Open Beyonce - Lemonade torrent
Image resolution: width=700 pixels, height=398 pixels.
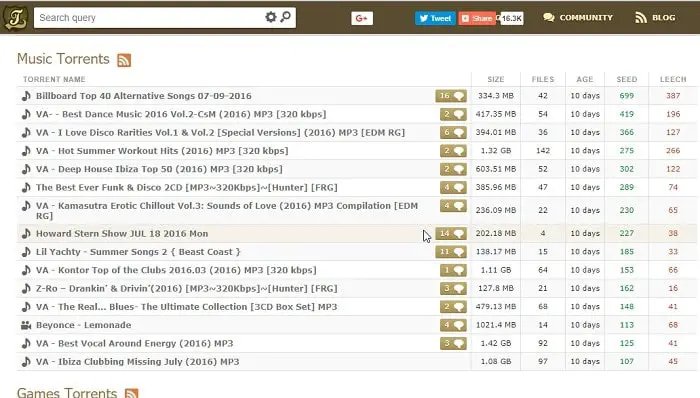[83, 325]
